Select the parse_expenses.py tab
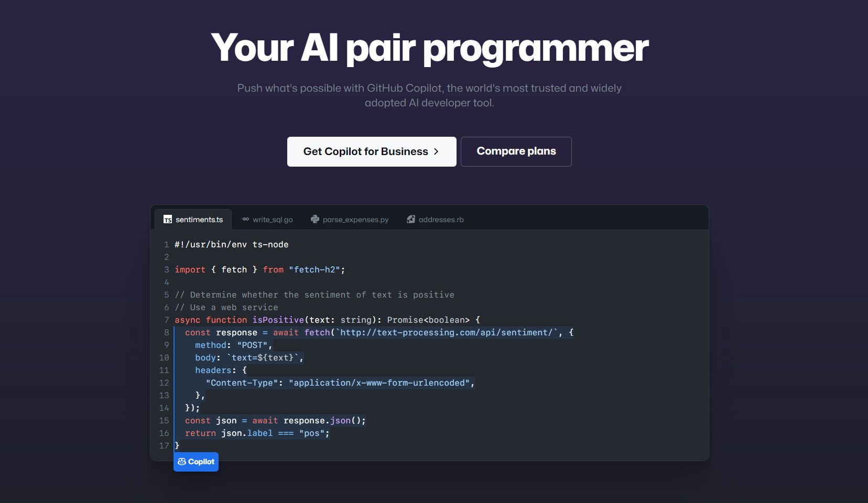Image resolution: width=868 pixels, height=503 pixels. (350, 220)
